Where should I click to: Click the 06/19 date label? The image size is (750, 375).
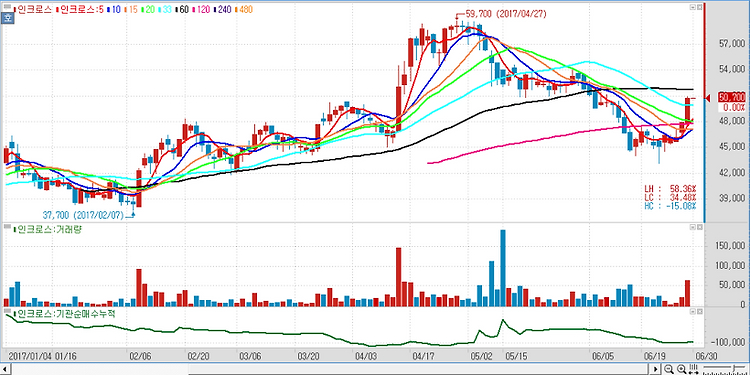click(654, 356)
